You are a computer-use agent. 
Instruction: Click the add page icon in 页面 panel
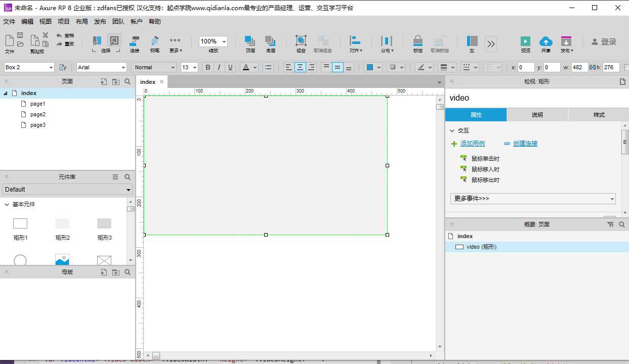[104, 81]
